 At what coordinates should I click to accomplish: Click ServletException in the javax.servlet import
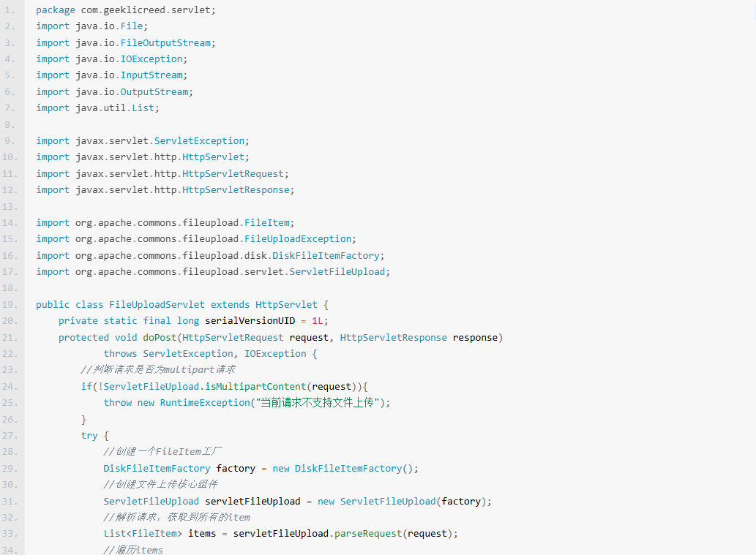pyautogui.click(x=199, y=141)
